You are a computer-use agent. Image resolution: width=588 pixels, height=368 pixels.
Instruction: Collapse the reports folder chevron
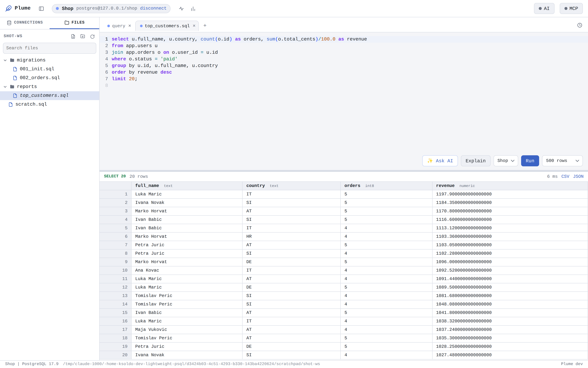pos(5,87)
